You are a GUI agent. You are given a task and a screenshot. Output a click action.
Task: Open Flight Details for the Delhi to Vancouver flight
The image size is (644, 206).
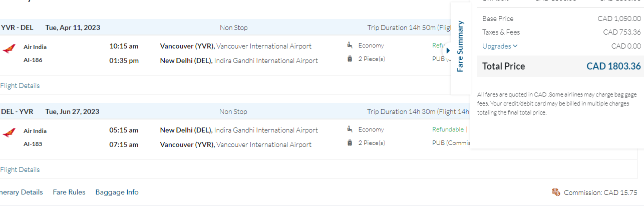click(x=20, y=169)
